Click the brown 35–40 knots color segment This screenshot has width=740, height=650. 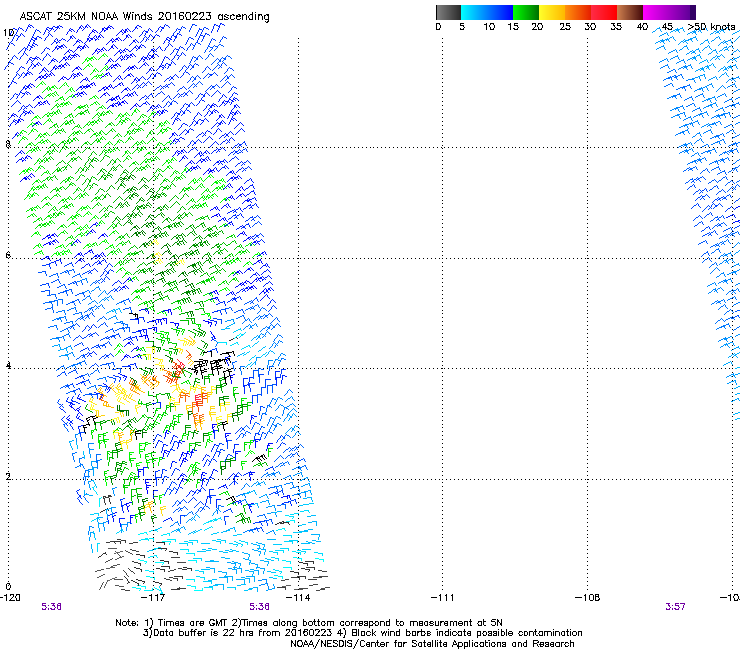[630, 12]
